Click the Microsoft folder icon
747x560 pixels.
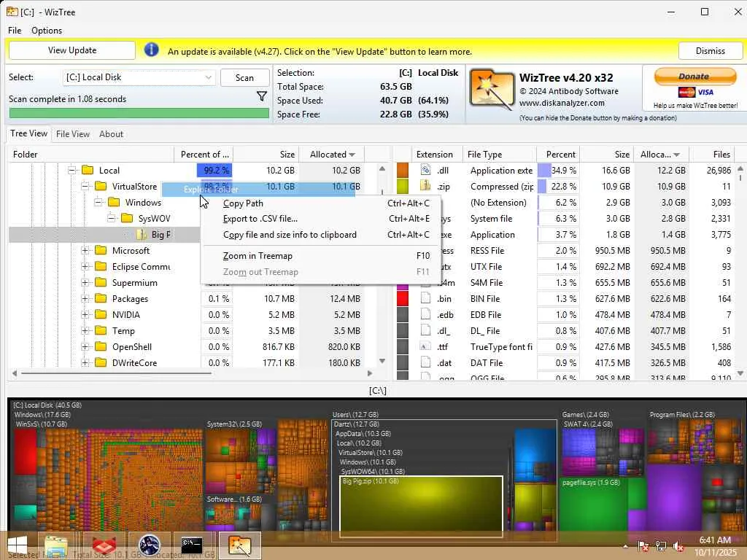pos(101,251)
